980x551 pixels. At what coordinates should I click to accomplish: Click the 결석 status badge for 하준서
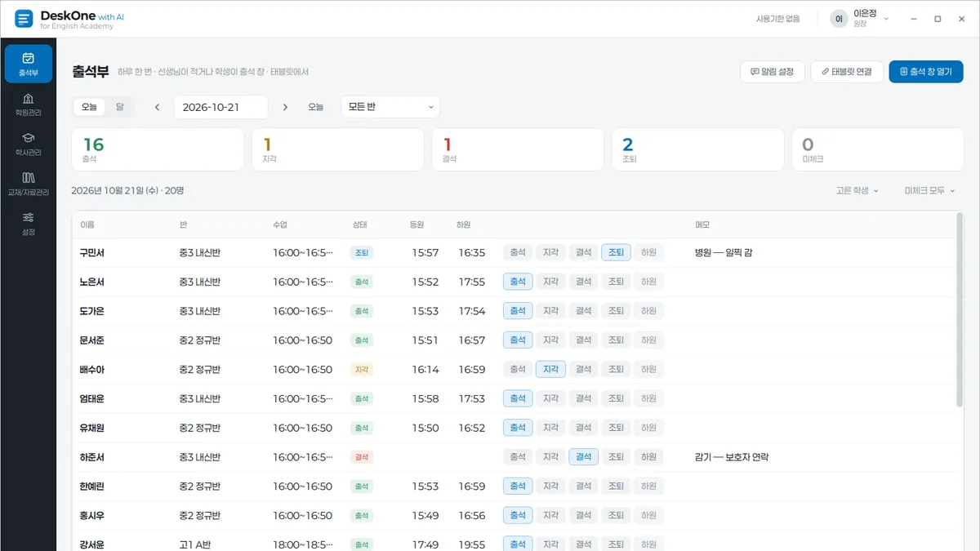[362, 457]
